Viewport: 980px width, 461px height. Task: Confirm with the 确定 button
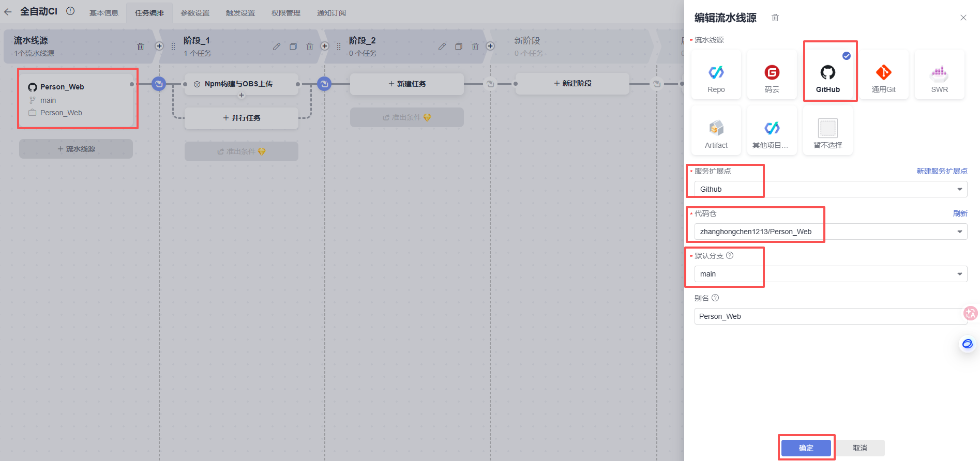pyautogui.click(x=806, y=448)
